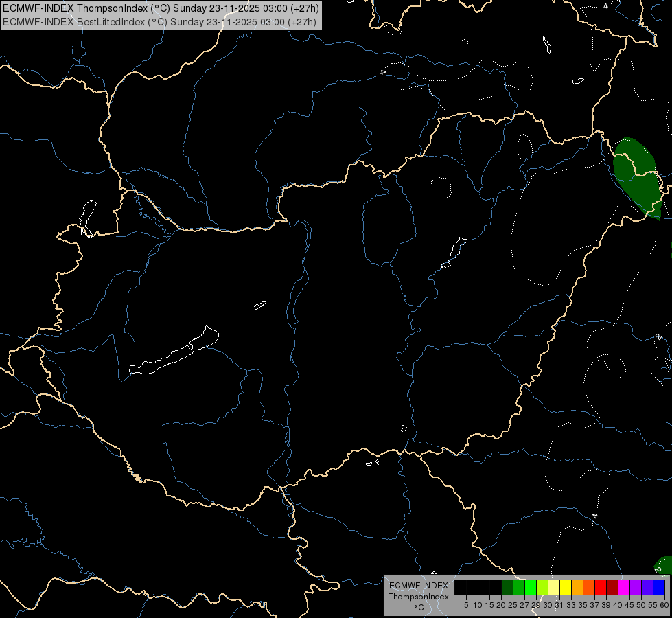Select the violet 50–55 legend swatch
Screen dimensions: 672x618
point(647,588)
